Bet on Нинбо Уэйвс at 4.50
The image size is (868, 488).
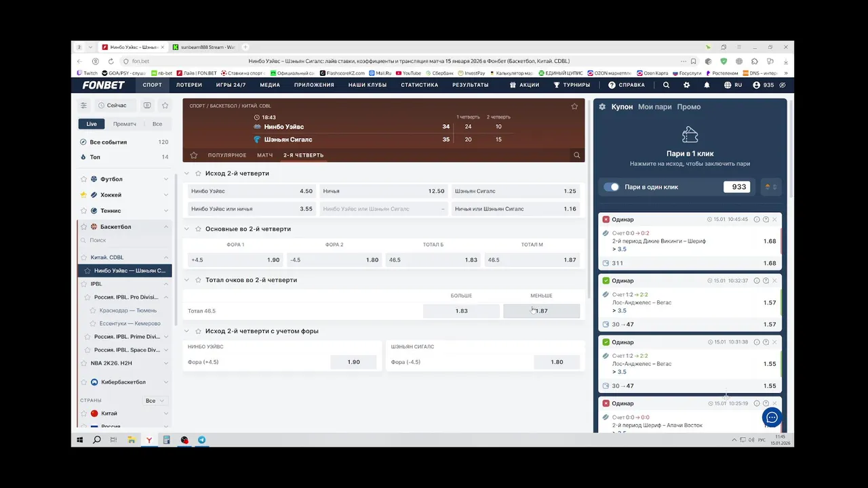[x=252, y=191]
